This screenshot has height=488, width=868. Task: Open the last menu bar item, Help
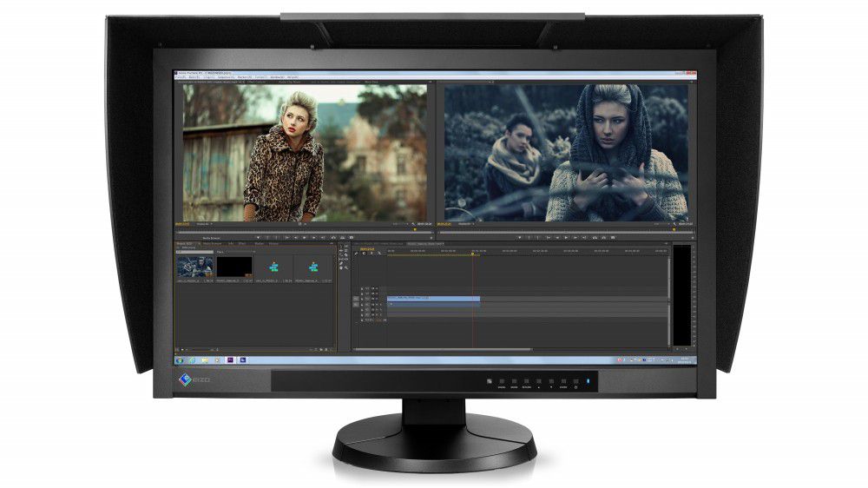tap(293, 77)
